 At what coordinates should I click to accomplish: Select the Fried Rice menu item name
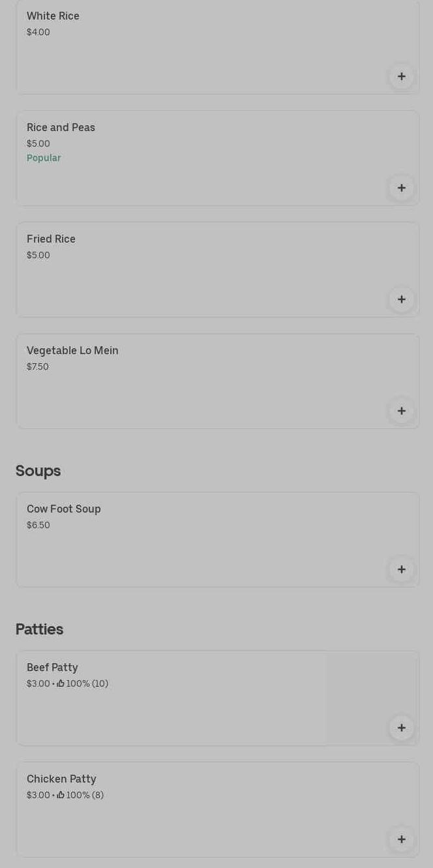click(x=51, y=239)
